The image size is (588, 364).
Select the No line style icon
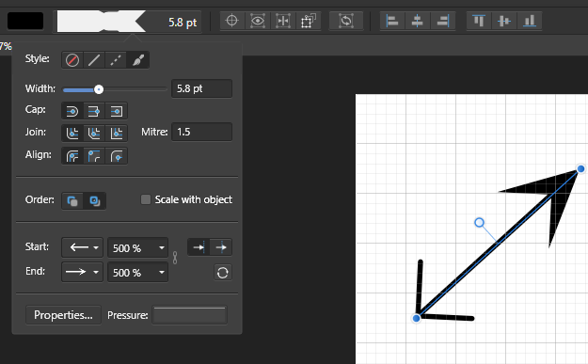pyautogui.click(x=72, y=60)
